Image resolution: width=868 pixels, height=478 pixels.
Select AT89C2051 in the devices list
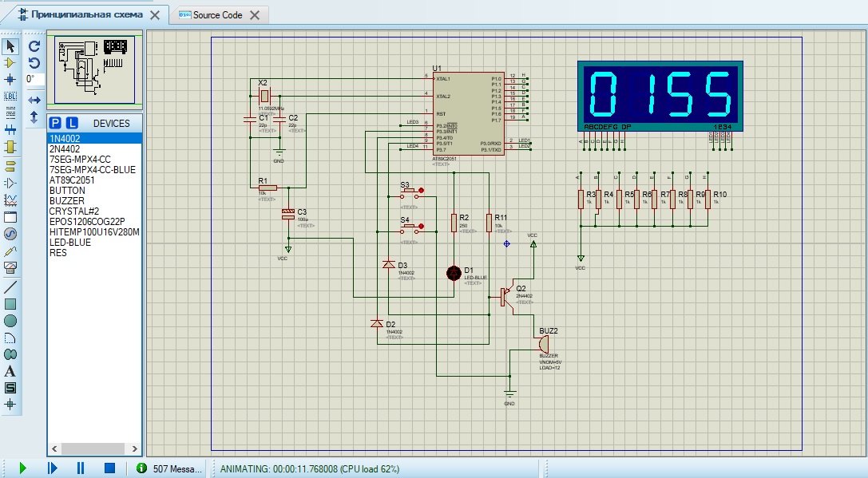pos(95,180)
